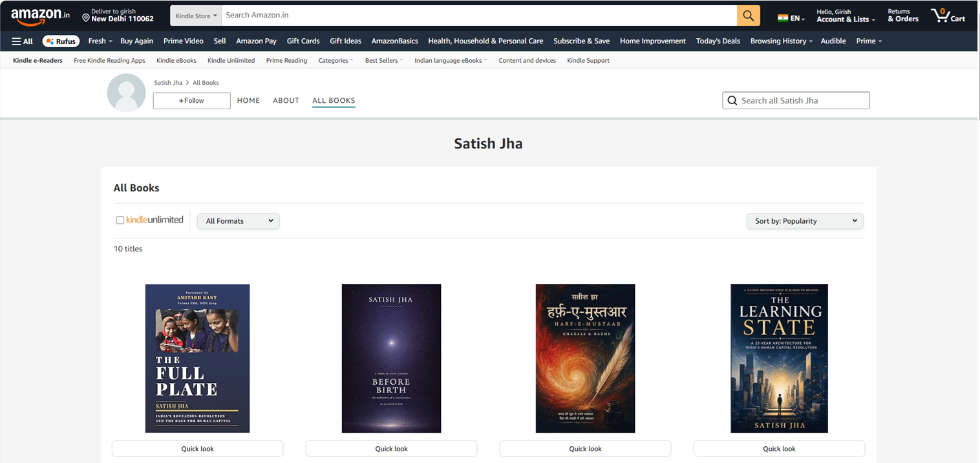Screen dimensions: 980x463
Task: Open Prime Reading subnav item
Action: pos(286,60)
